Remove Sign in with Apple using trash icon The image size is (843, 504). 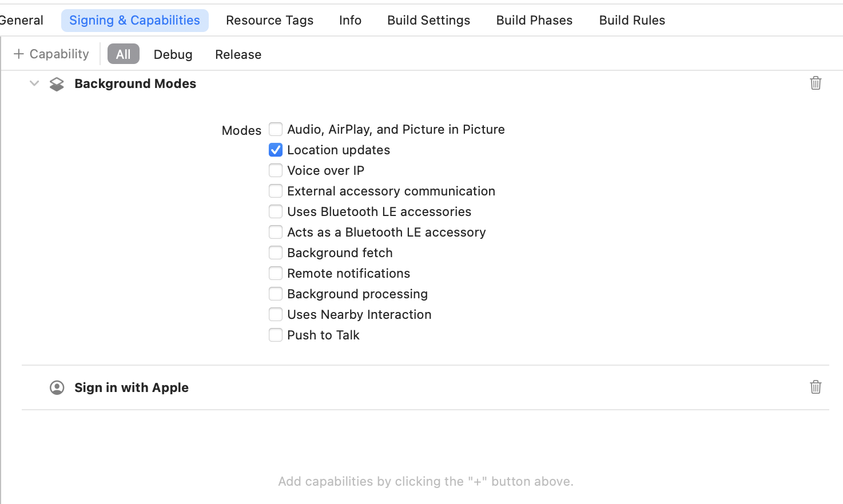(816, 387)
